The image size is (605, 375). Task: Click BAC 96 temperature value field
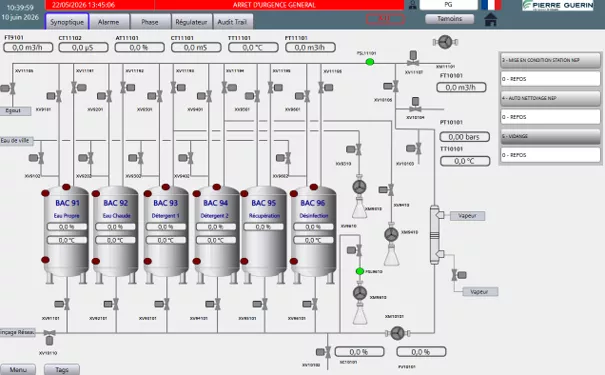313,240
